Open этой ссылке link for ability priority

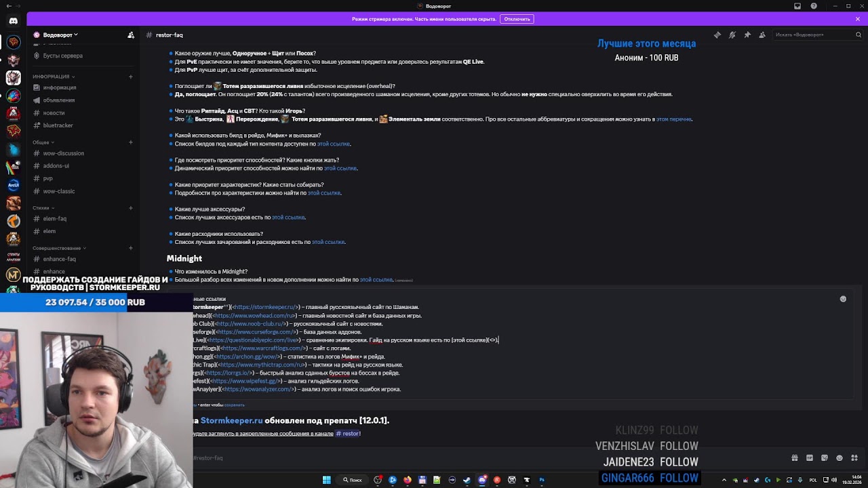click(340, 168)
